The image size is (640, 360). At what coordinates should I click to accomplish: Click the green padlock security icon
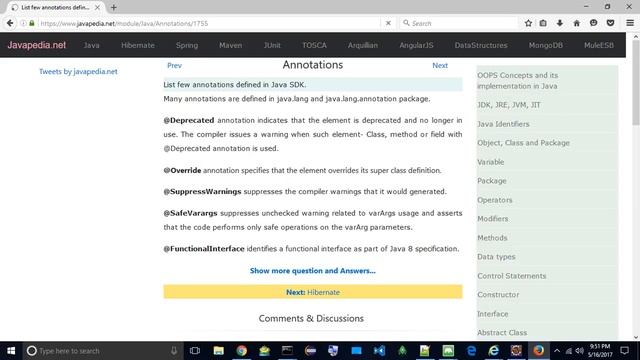click(32, 23)
